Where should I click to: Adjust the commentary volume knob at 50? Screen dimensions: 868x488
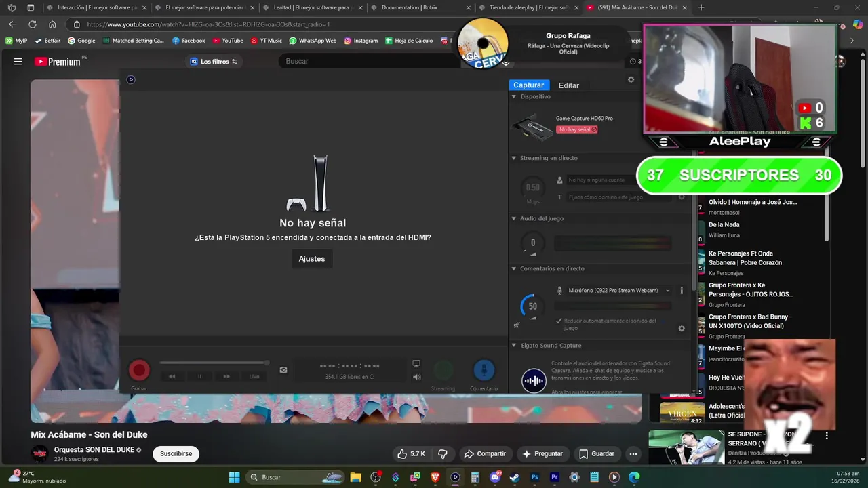(533, 307)
